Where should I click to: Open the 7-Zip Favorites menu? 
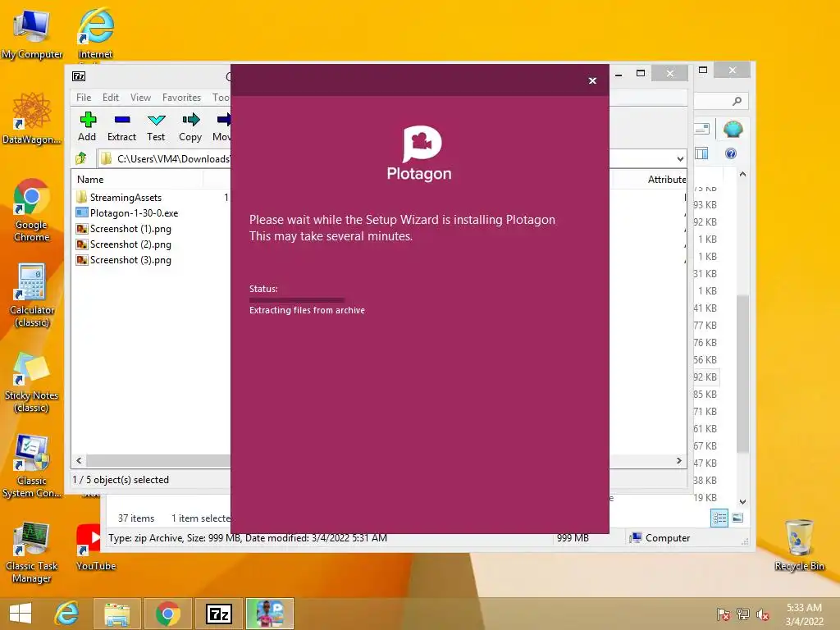coord(181,98)
